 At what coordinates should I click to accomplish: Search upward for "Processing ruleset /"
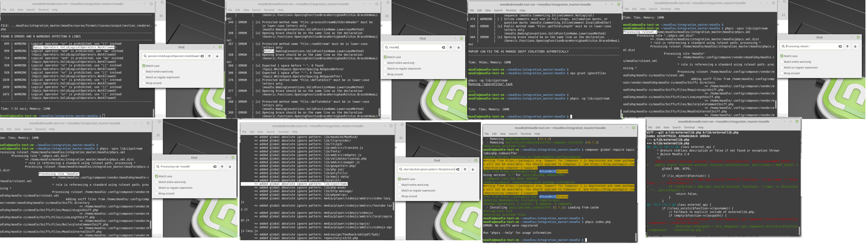pos(847,46)
